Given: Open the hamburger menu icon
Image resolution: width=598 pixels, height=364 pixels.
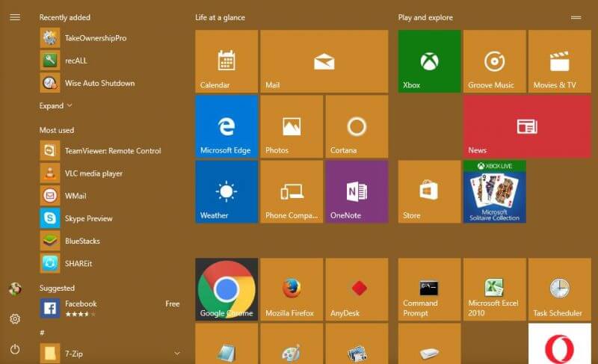Looking at the screenshot, I should 15,17.
